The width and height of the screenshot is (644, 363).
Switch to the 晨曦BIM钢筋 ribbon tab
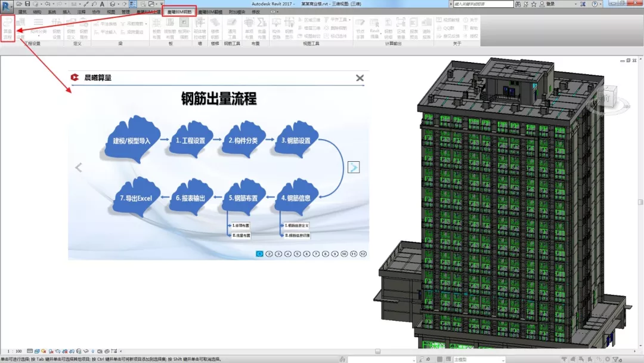pos(179,11)
